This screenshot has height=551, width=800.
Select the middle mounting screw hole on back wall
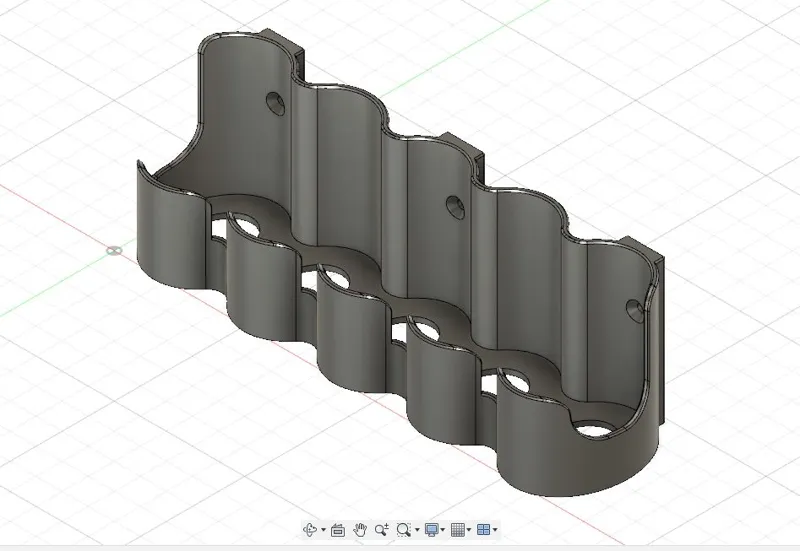coord(455,207)
